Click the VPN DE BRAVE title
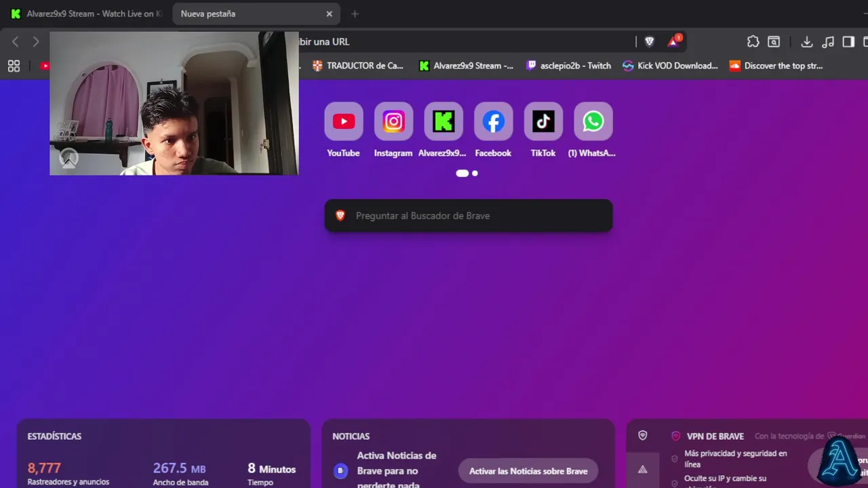868x488 pixels. tap(715, 436)
